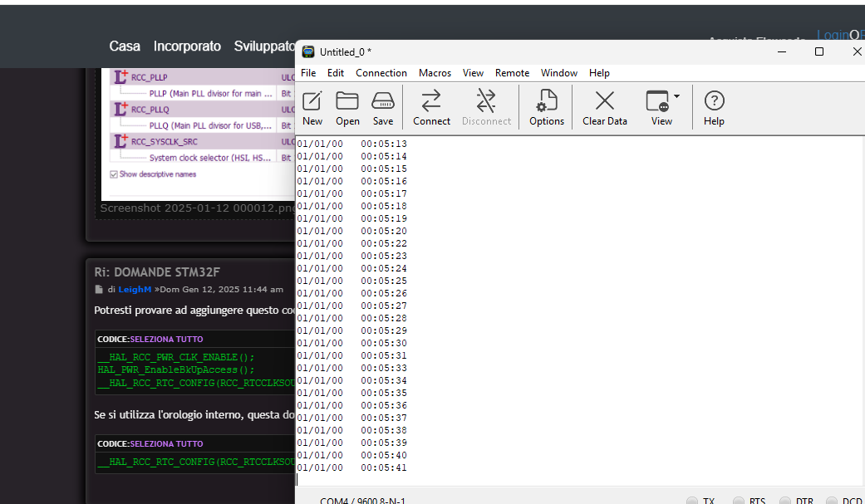Click the __HAL_RCC_PWR_CLK_ENABLE(); code line
This screenshot has width=865, height=504.
pos(176,357)
